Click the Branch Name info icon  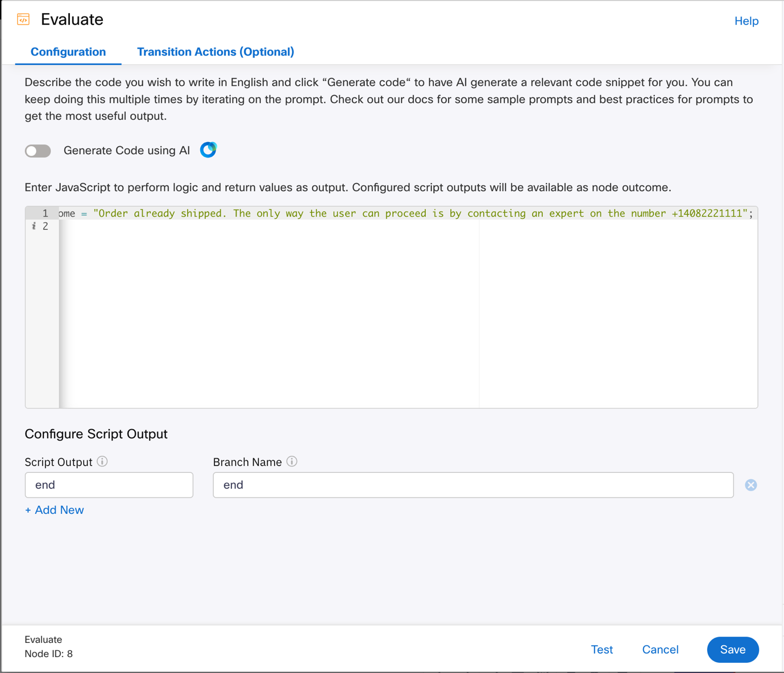(292, 462)
